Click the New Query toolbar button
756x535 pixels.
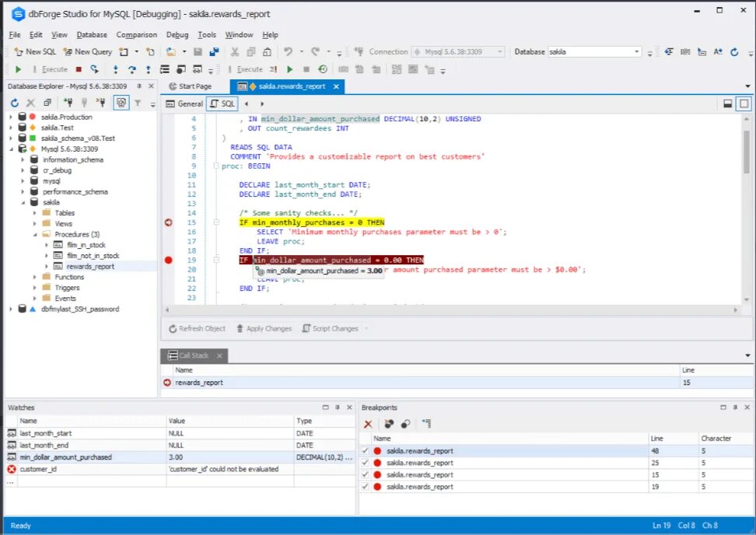pyautogui.click(x=88, y=51)
